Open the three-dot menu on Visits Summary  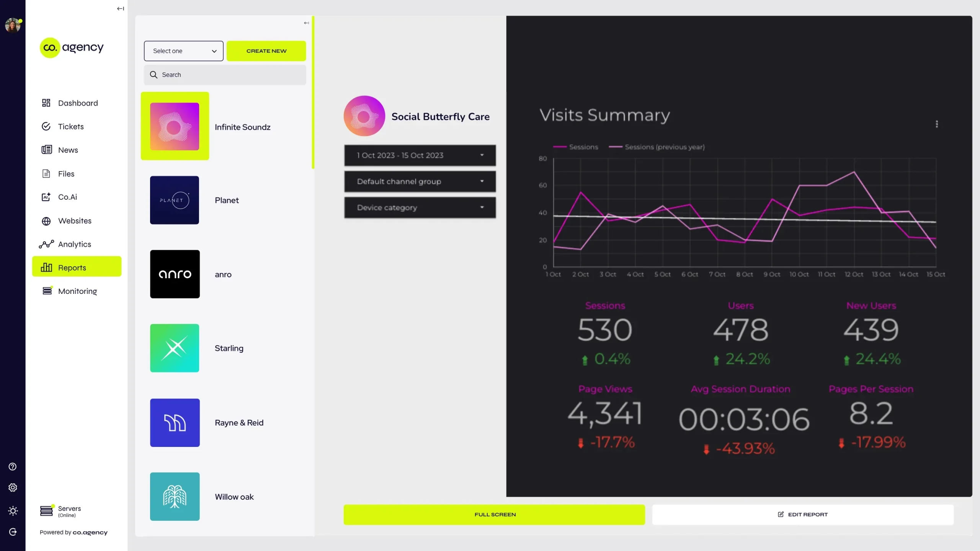click(937, 124)
